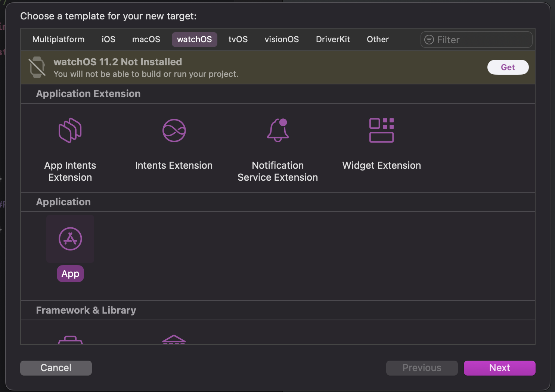Image resolution: width=555 pixels, height=392 pixels.
Task: Cancel the new target dialog
Action: (56, 368)
